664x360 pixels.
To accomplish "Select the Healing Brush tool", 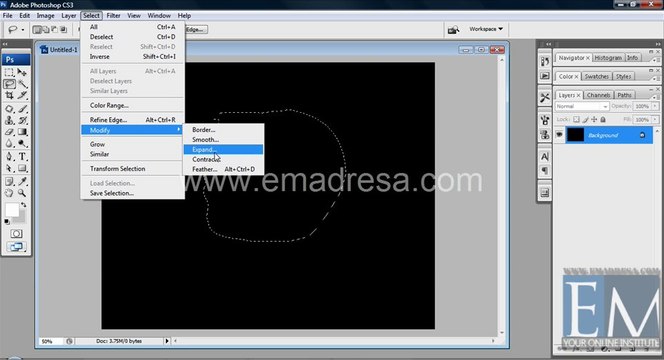I will point(9,109).
